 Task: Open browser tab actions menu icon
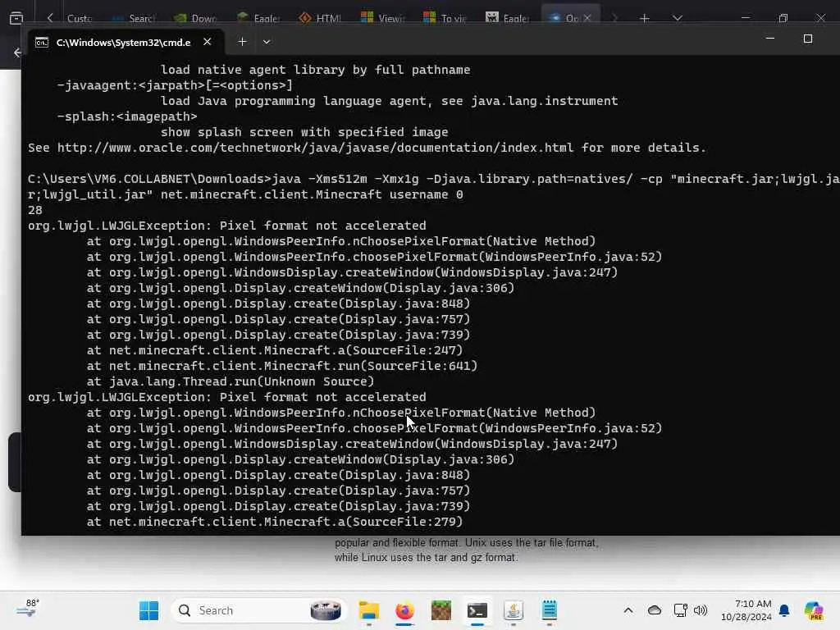[x=16, y=18]
